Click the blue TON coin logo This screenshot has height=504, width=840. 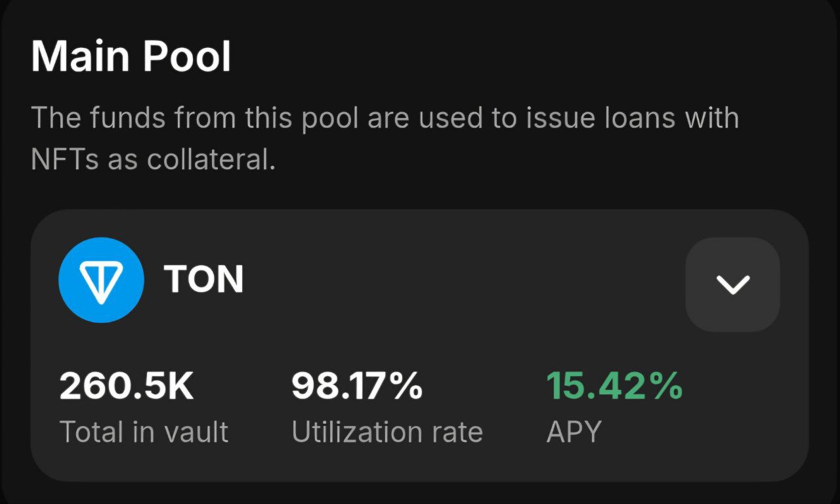click(x=101, y=280)
